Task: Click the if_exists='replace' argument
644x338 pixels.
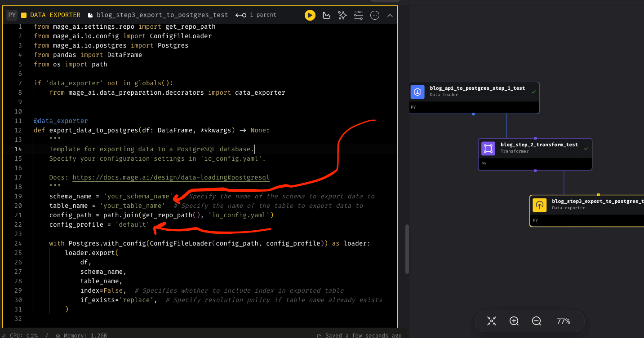Action: (x=119, y=300)
